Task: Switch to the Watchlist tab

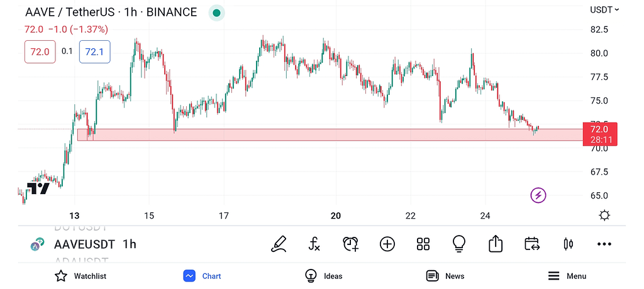Action: click(80, 276)
